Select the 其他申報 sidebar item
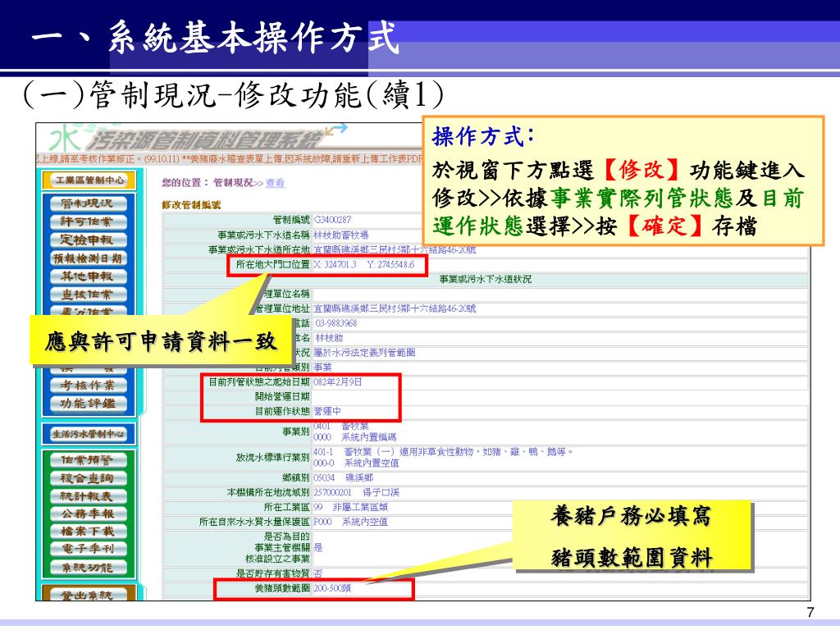The image size is (840, 630). pos(89,276)
